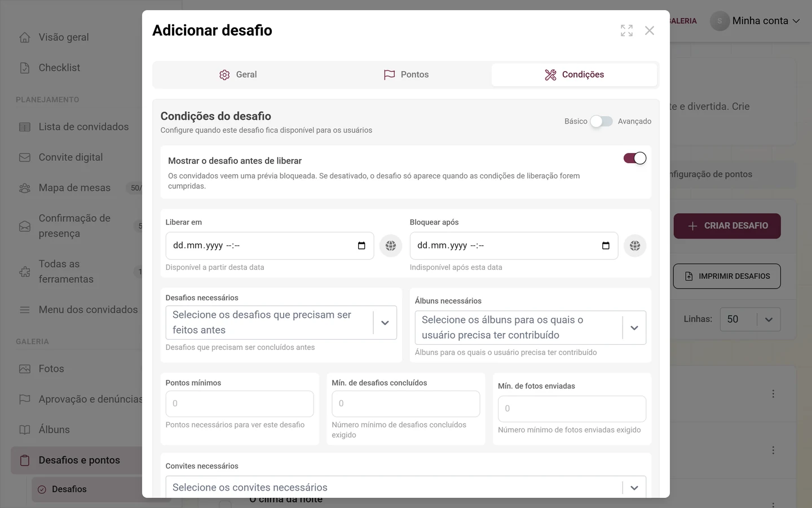Open the Álbuns necessários dropdown
Screen dimensions: 812x508
[530, 327]
